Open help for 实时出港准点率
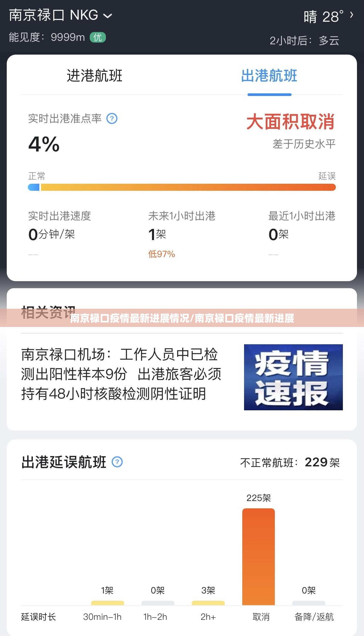364x636 pixels. coord(112,119)
